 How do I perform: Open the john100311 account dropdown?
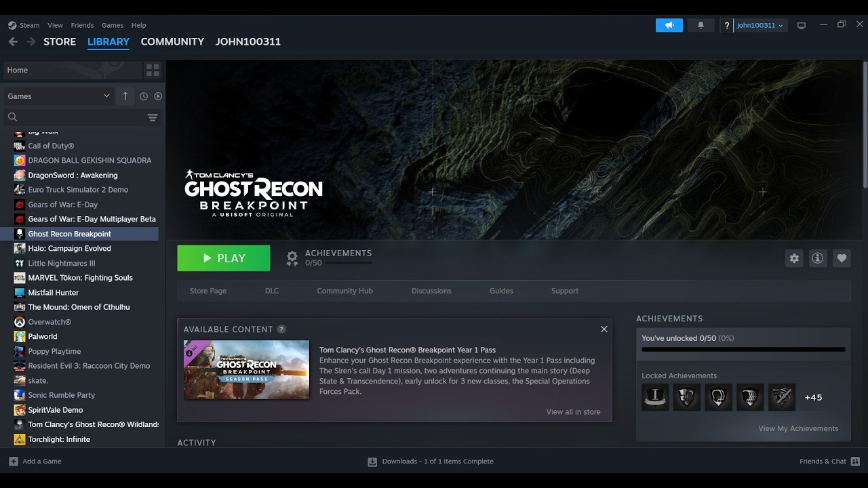tap(759, 26)
